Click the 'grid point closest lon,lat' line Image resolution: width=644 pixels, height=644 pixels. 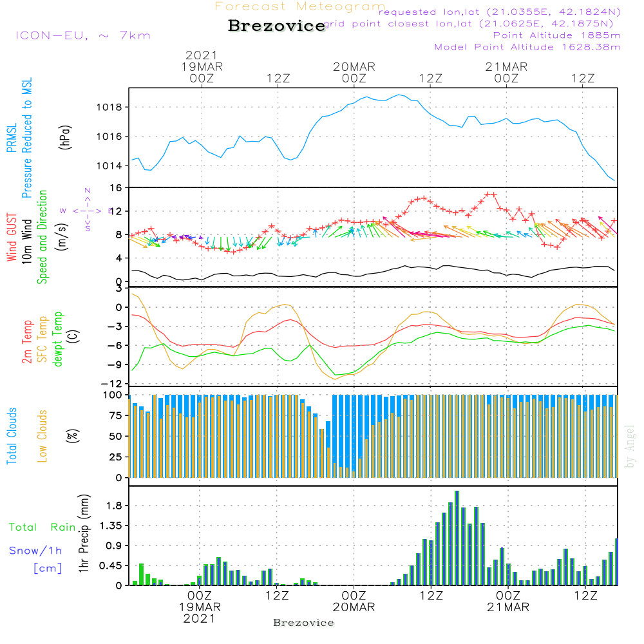(469, 24)
